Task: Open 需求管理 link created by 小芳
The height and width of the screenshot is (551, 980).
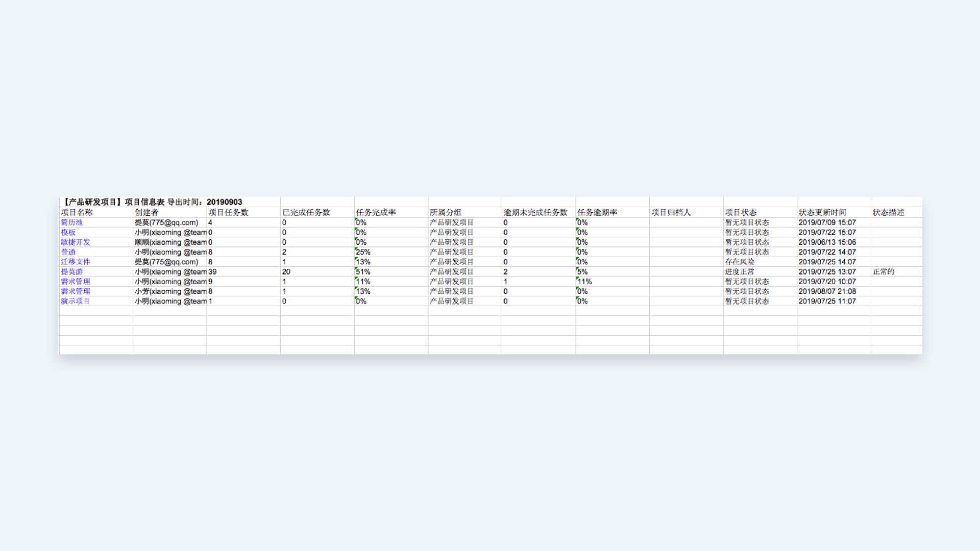Action: [x=75, y=291]
